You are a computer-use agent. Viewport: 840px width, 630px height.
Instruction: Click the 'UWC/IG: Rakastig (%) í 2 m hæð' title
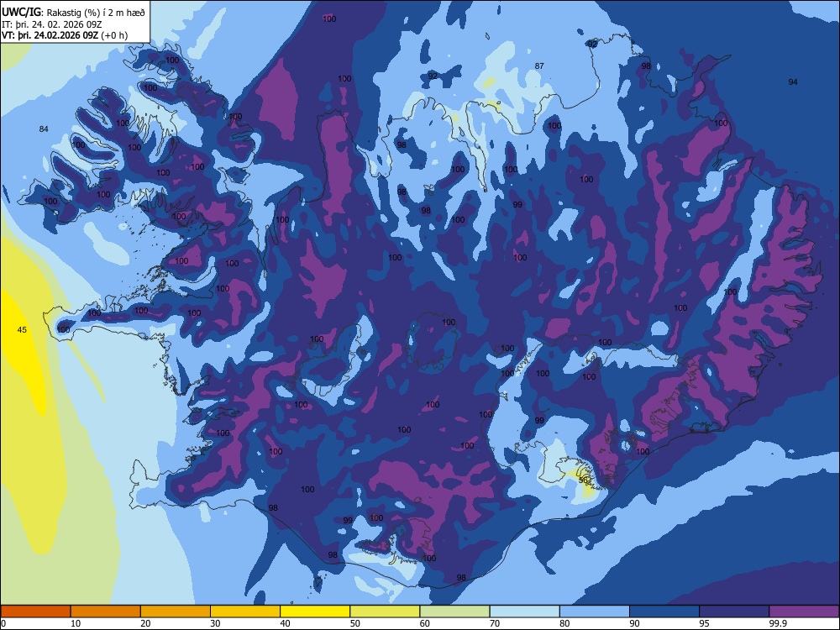point(73,13)
